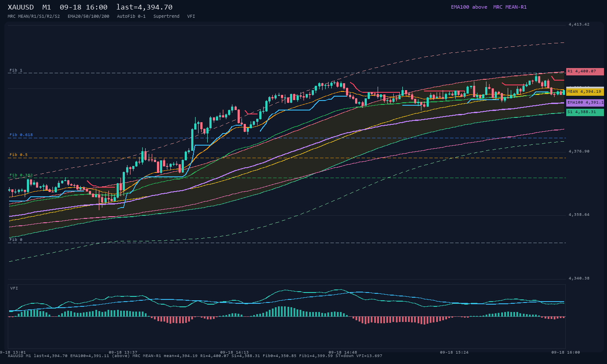Click the 'Fib 0.382' level label
Screen dimensions: 607x364
(21, 175)
